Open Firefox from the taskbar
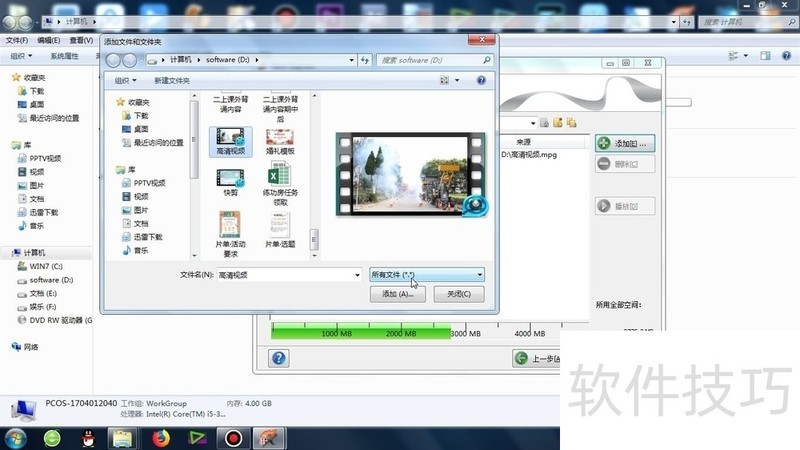 pos(161,437)
